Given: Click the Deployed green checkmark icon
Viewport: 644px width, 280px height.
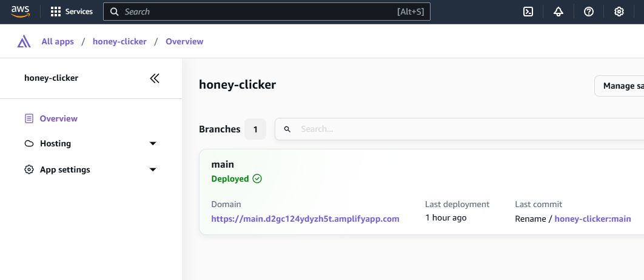Looking at the screenshot, I should (257, 179).
